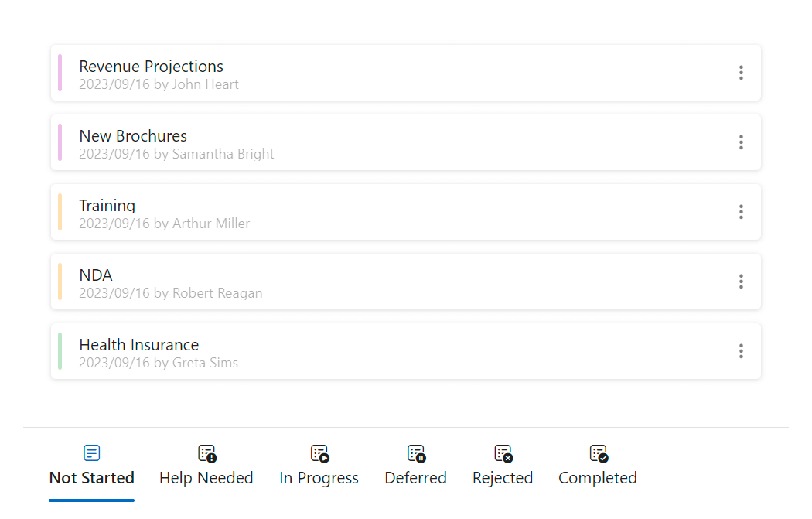Viewport: 812px width, 519px height.
Task: Switch to the In Progress tab
Action: [x=319, y=478]
